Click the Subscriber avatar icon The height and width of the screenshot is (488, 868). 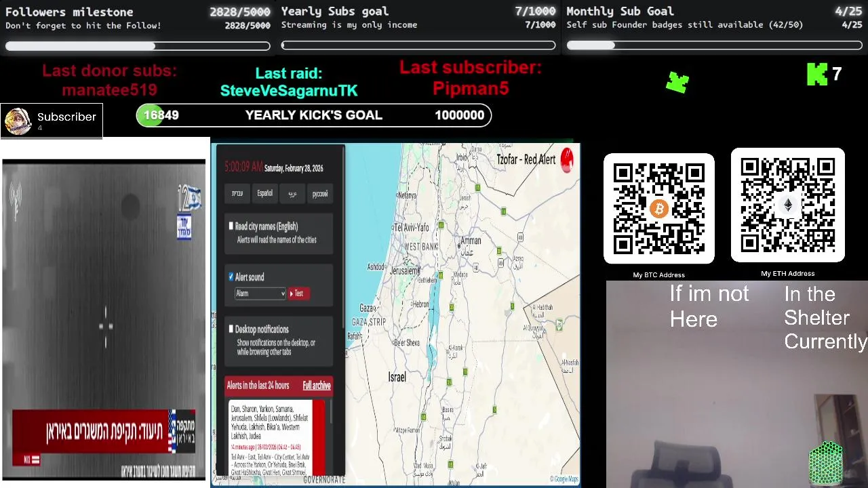18,121
